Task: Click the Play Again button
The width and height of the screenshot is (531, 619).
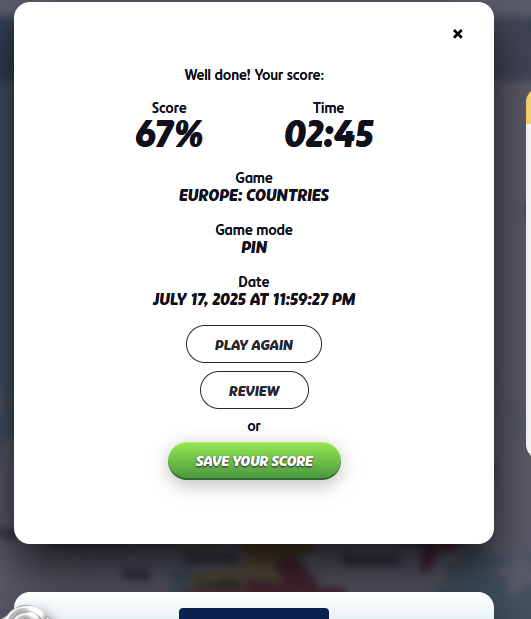Action: (x=254, y=344)
